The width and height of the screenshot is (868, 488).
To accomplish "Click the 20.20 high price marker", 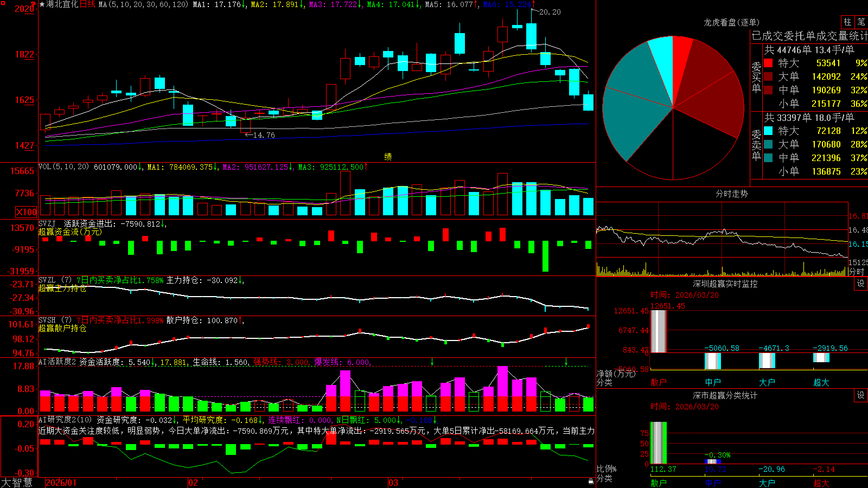I will 550,12.
